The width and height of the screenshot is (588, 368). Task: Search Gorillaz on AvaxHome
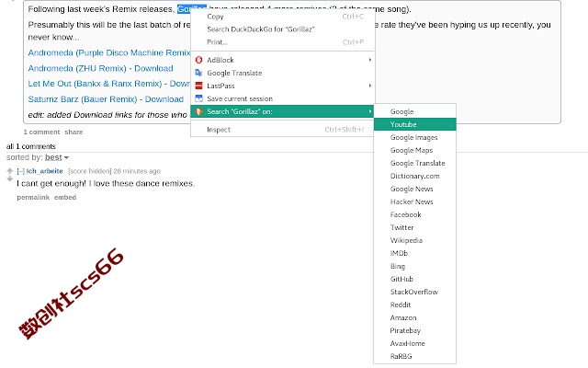pyautogui.click(x=415, y=343)
